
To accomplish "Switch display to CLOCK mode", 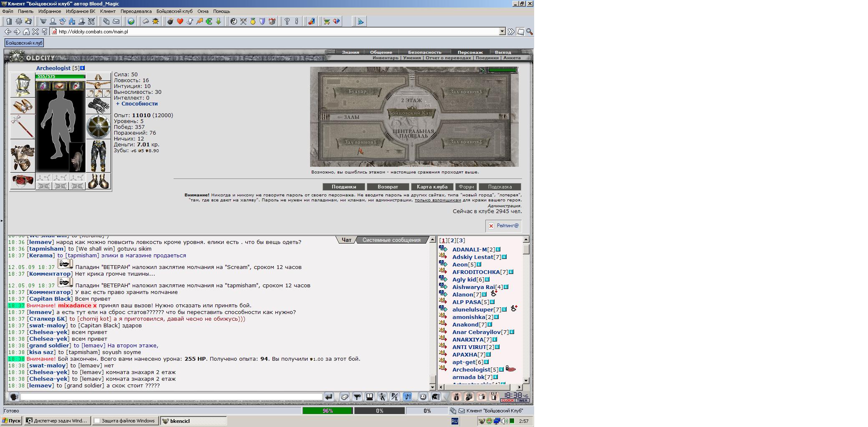I will tap(508, 400).
